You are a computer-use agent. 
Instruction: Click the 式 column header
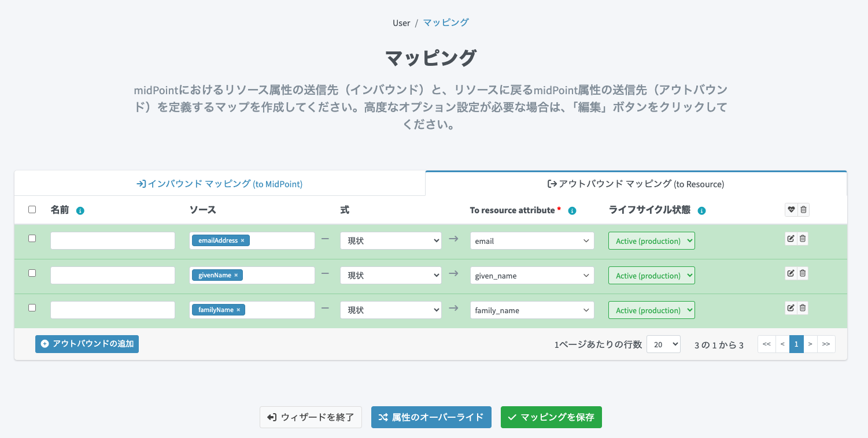point(345,210)
